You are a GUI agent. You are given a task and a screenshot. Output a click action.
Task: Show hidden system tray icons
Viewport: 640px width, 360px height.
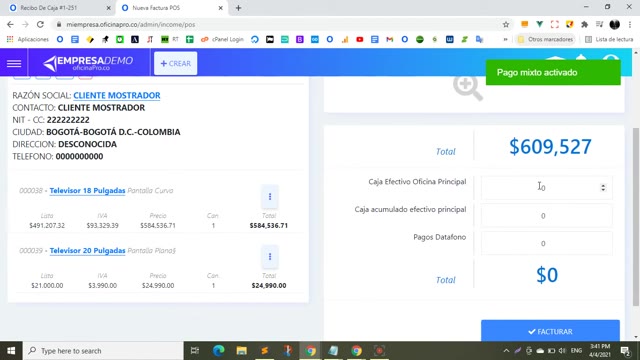[506, 351]
